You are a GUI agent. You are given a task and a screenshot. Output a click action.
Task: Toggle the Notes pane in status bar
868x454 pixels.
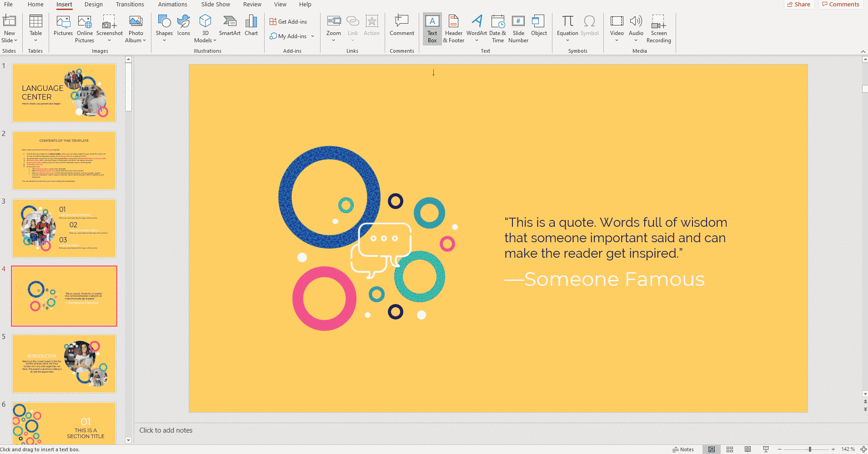(x=683, y=449)
